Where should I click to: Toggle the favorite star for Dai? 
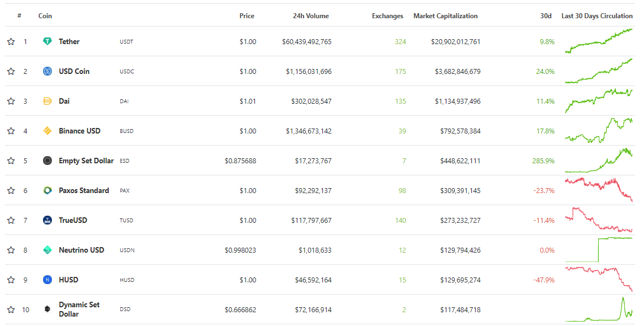(x=11, y=101)
